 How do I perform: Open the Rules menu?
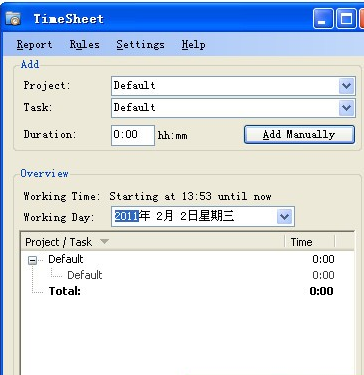(84, 44)
